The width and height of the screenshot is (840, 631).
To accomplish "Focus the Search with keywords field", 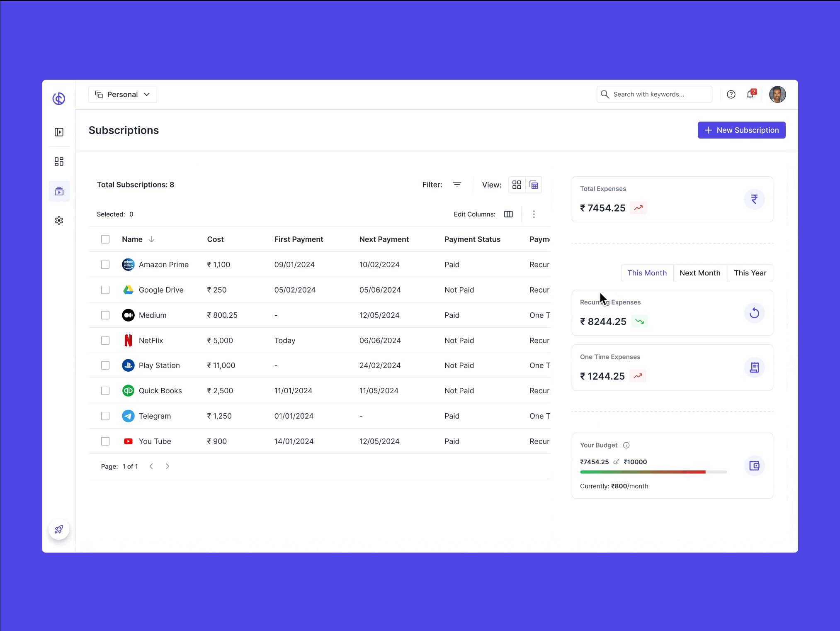I will click(654, 95).
